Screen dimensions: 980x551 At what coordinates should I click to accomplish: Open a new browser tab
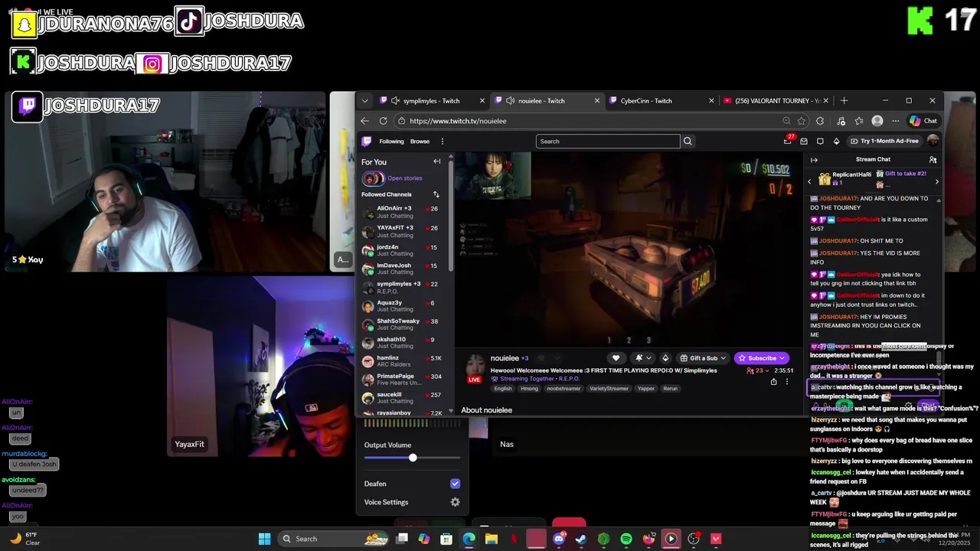coord(844,101)
